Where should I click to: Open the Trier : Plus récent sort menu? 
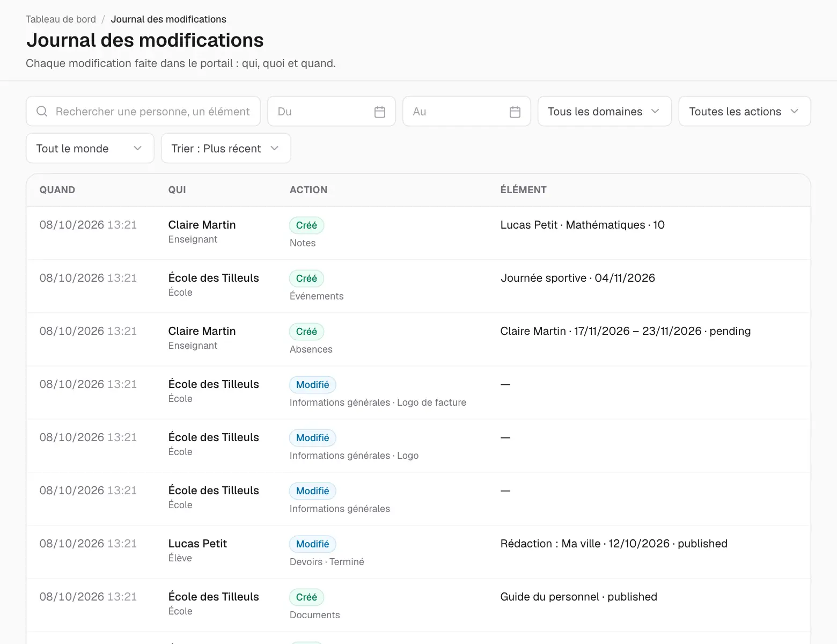226,148
